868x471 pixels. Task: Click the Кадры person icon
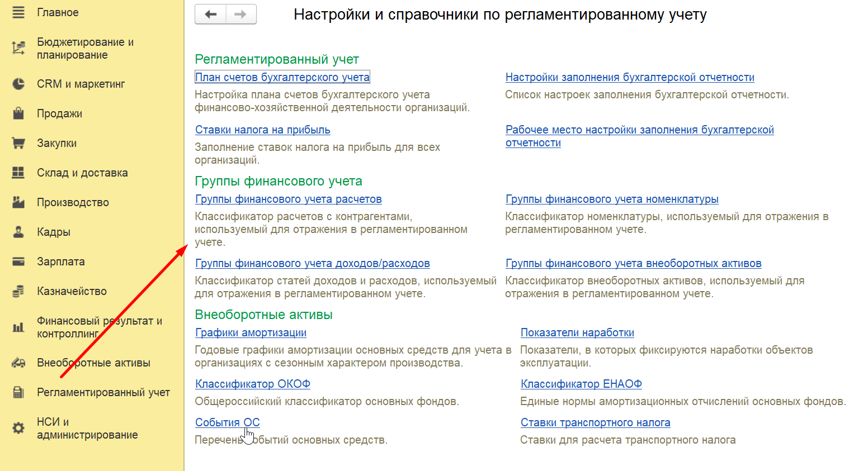point(18,232)
